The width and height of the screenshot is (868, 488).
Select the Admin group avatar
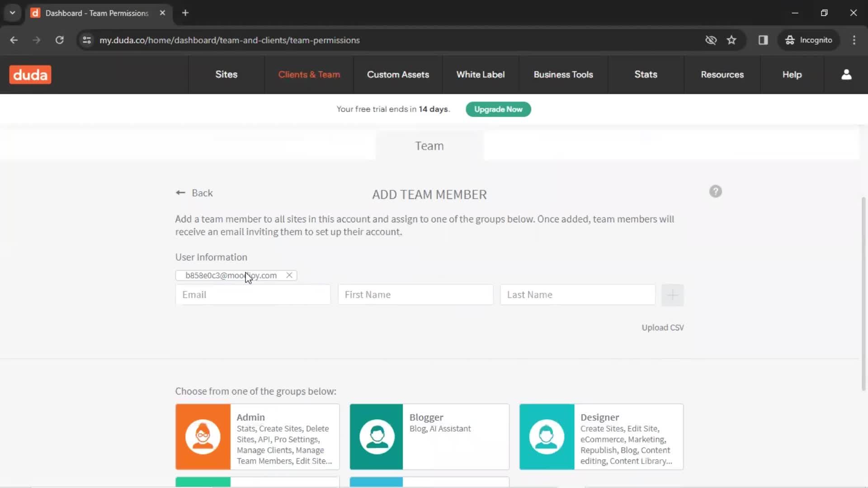pos(203,436)
